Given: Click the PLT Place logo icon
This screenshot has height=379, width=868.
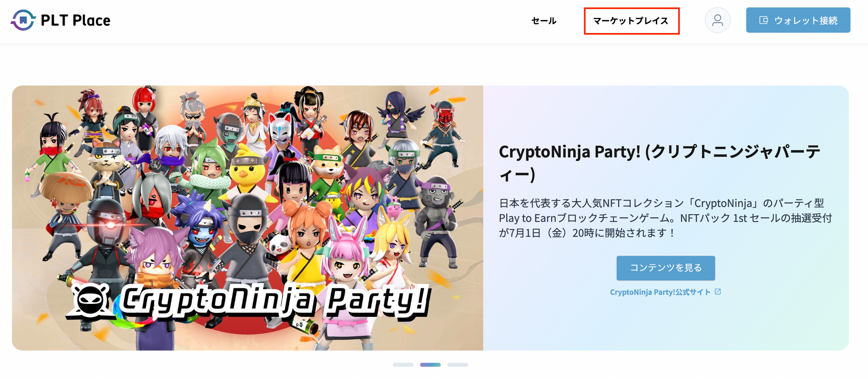Looking at the screenshot, I should (23, 20).
